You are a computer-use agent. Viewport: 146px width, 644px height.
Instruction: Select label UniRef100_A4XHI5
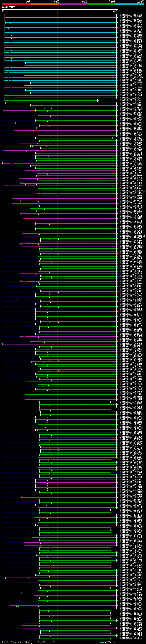point(131,562)
